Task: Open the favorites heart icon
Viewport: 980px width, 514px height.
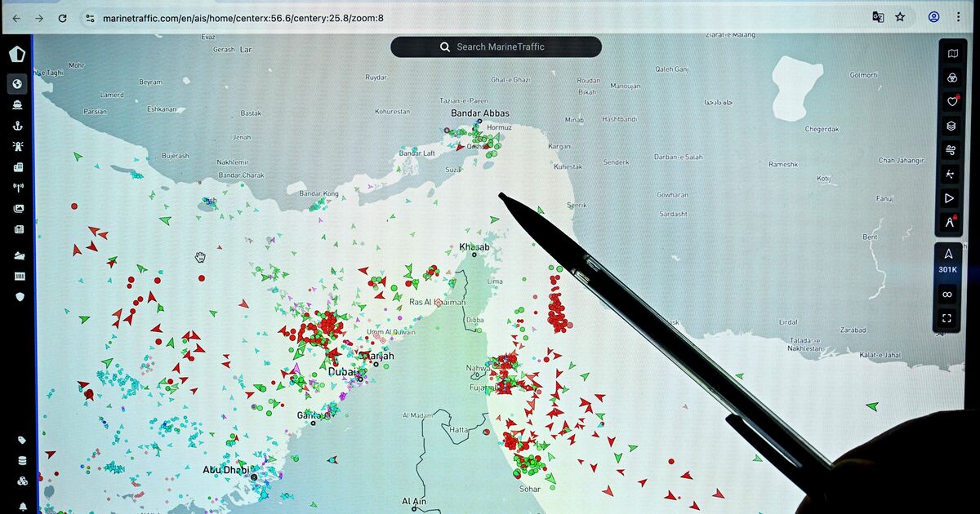Action: coord(951,101)
